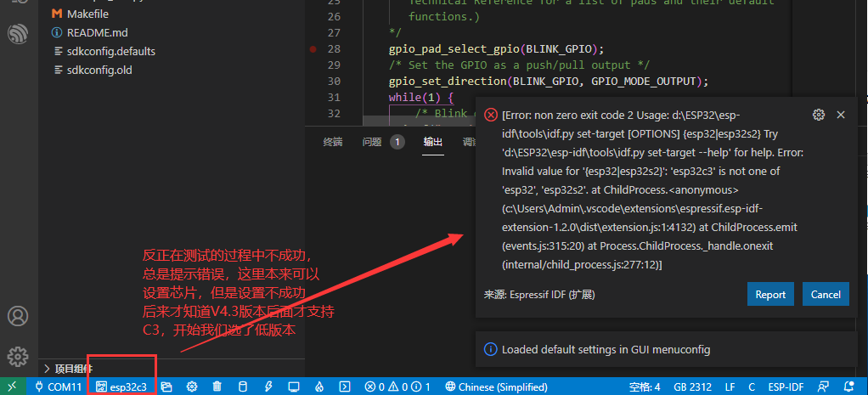
Task: Click the project folder icon in status bar
Action: point(166,387)
